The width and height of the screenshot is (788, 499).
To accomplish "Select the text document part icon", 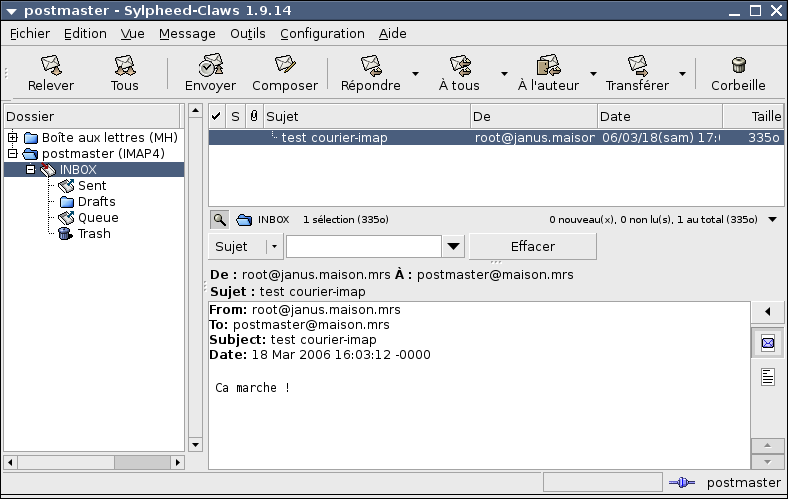I will point(768,377).
